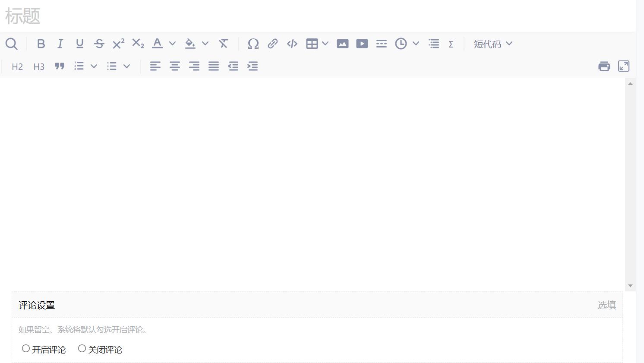
Task: Insert a media video
Action: [x=362, y=44]
